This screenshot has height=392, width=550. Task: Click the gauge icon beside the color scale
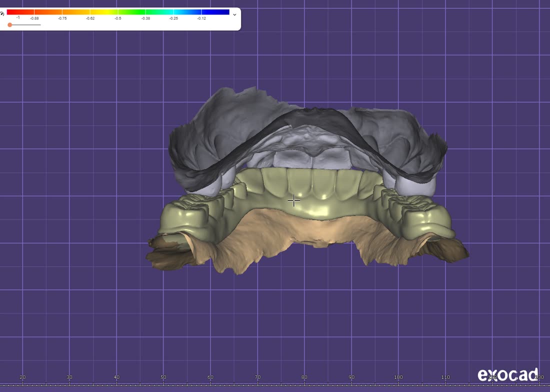click(x=2, y=13)
